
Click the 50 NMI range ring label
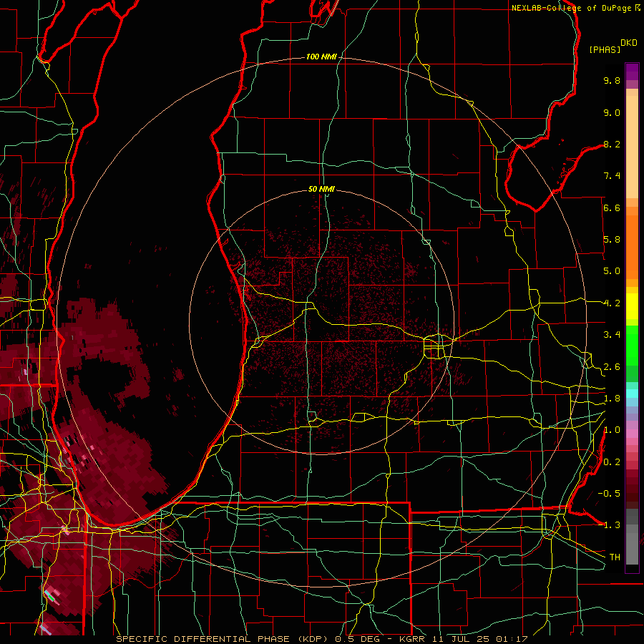[x=321, y=189]
